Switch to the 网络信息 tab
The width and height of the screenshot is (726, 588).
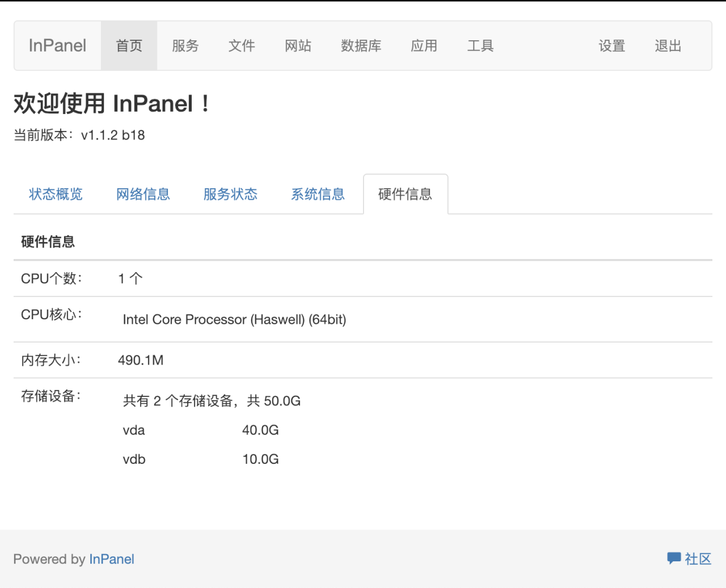tap(143, 194)
